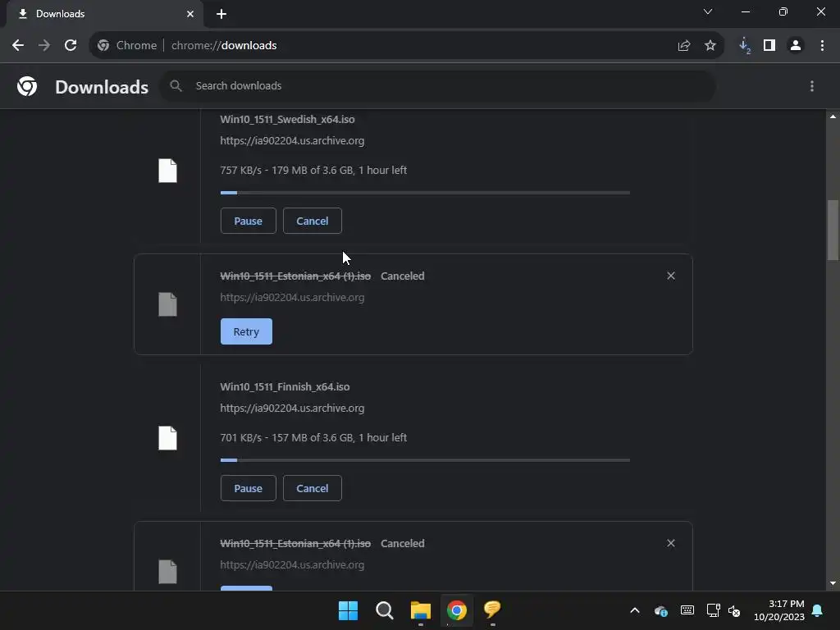Open the Win10_1511_Finnish_x64.iso file name link
840x630 pixels.
[x=285, y=387]
